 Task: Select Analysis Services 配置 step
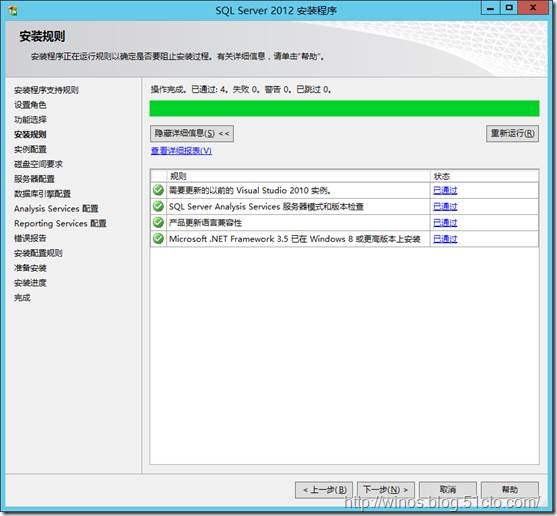coord(56,209)
